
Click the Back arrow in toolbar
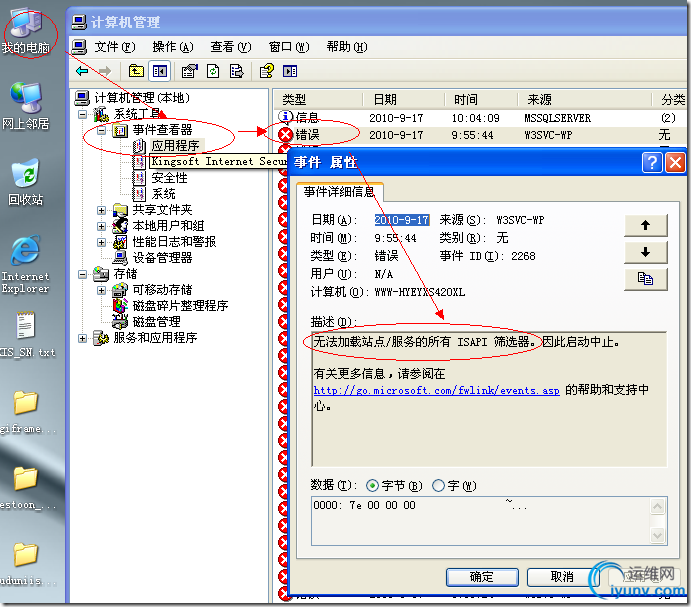point(82,71)
